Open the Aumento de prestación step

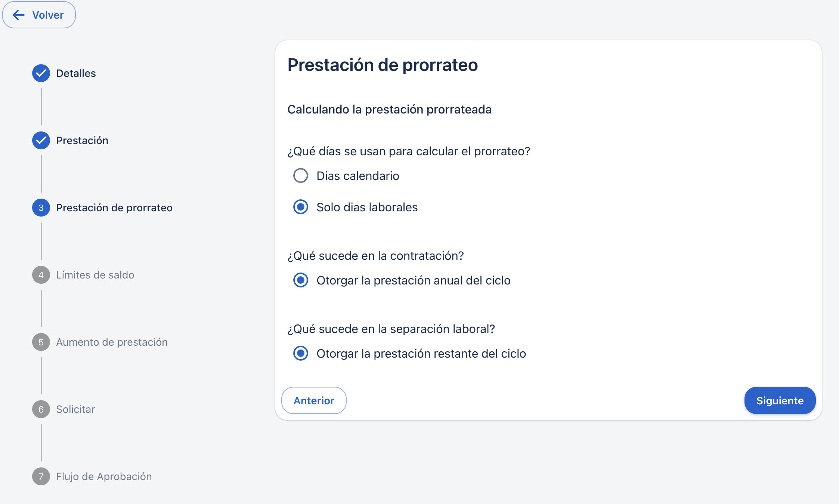pyautogui.click(x=112, y=342)
